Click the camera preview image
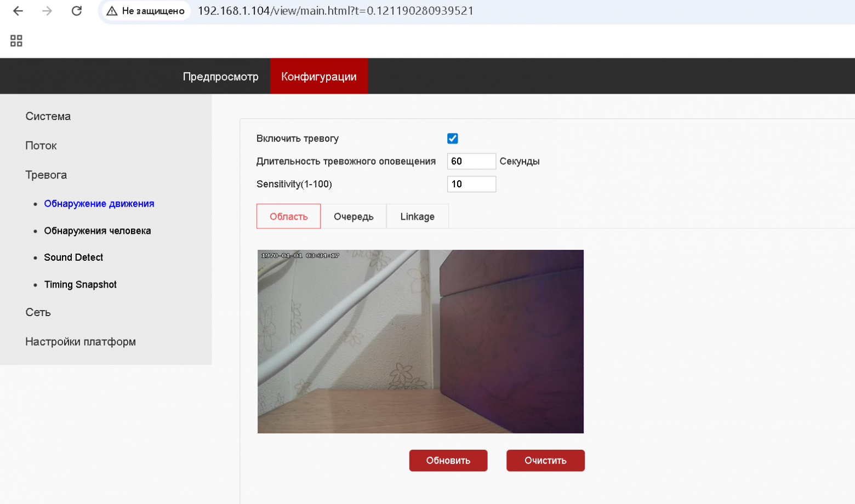 [x=420, y=341]
